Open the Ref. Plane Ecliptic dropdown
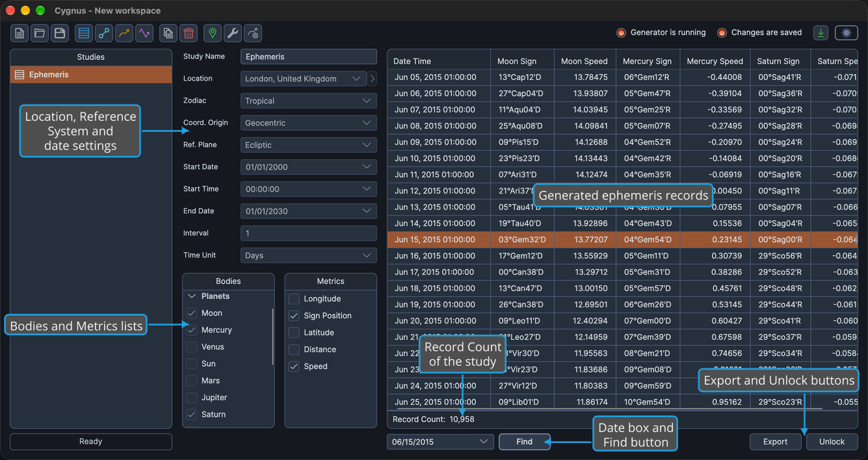 [x=309, y=145]
